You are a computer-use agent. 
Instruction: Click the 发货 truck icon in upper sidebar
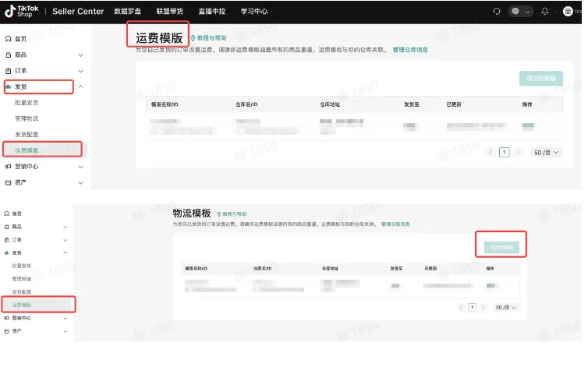8,87
